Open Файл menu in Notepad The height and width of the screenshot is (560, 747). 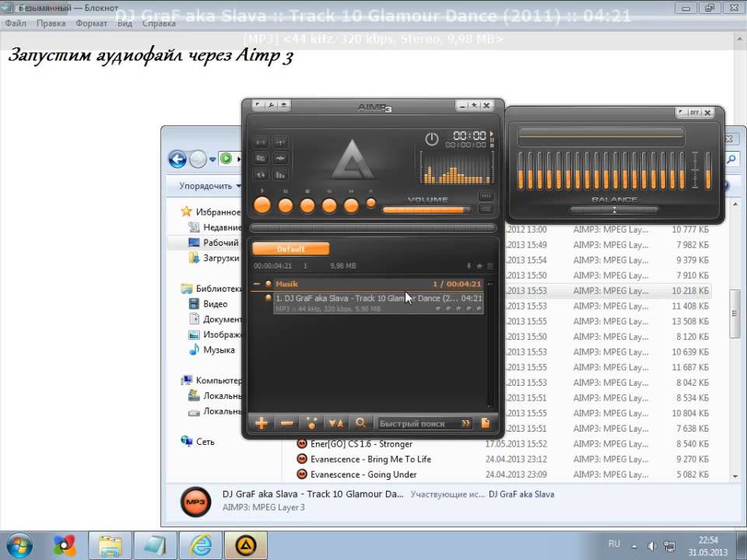(16, 23)
